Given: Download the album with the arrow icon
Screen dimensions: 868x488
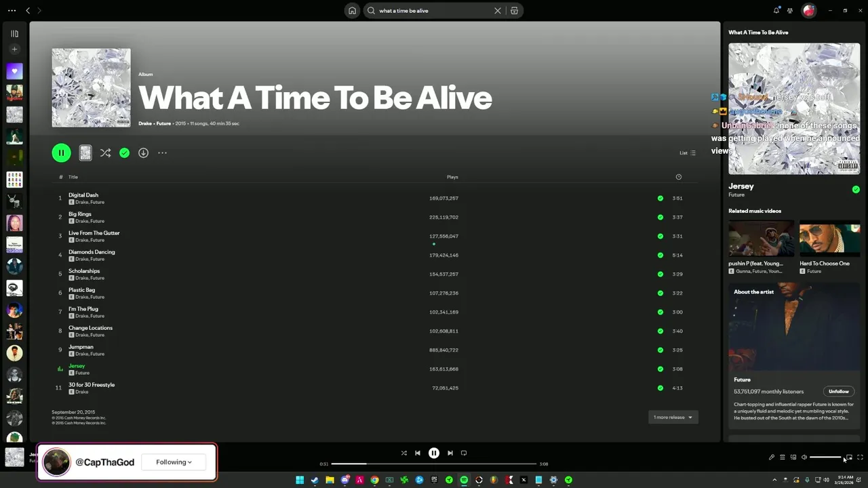Looking at the screenshot, I should click(x=143, y=153).
